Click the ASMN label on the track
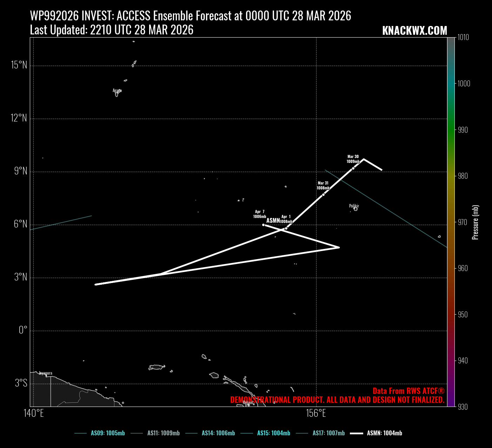Image resolution: width=492 pixels, height=448 pixels. [x=273, y=220]
